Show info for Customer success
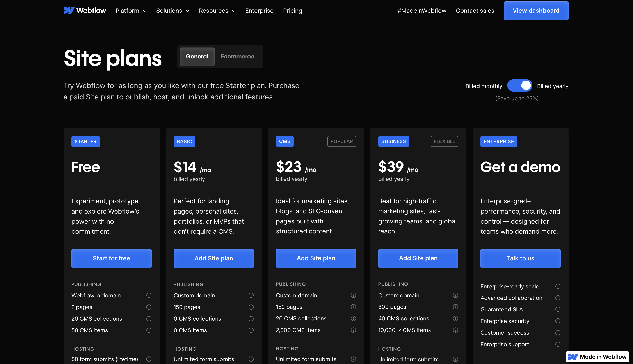The width and height of the screenshot is (633, 364). [558, 332]
